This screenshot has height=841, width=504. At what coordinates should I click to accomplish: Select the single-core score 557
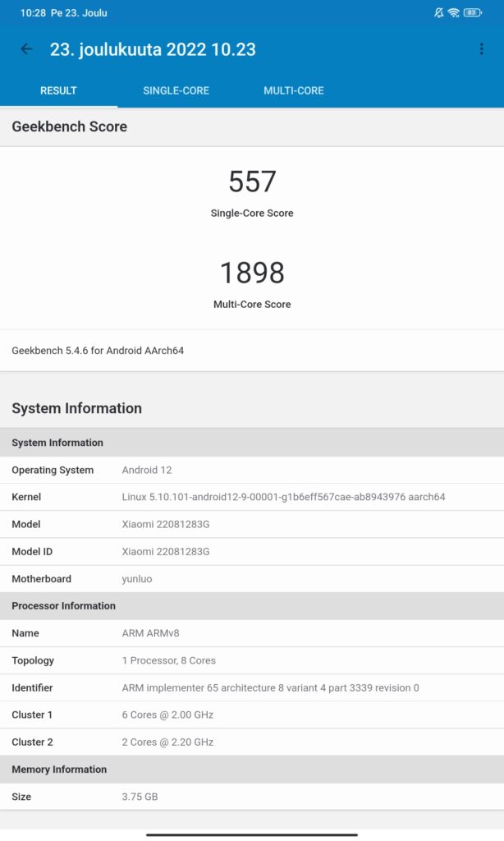pyautogui.click(x=252, y=182)
